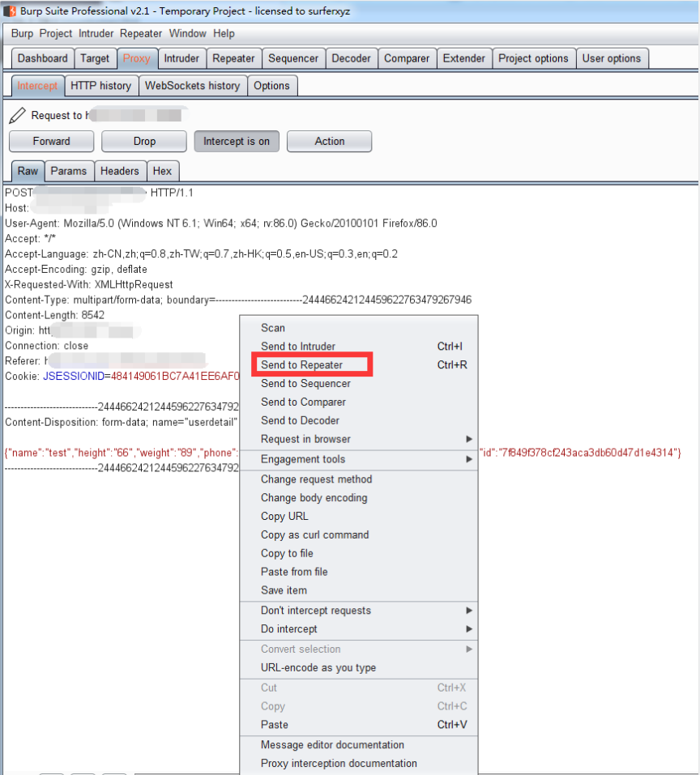Toggle URL-encode as you type
700x775 pixels.
click(359, 668)
